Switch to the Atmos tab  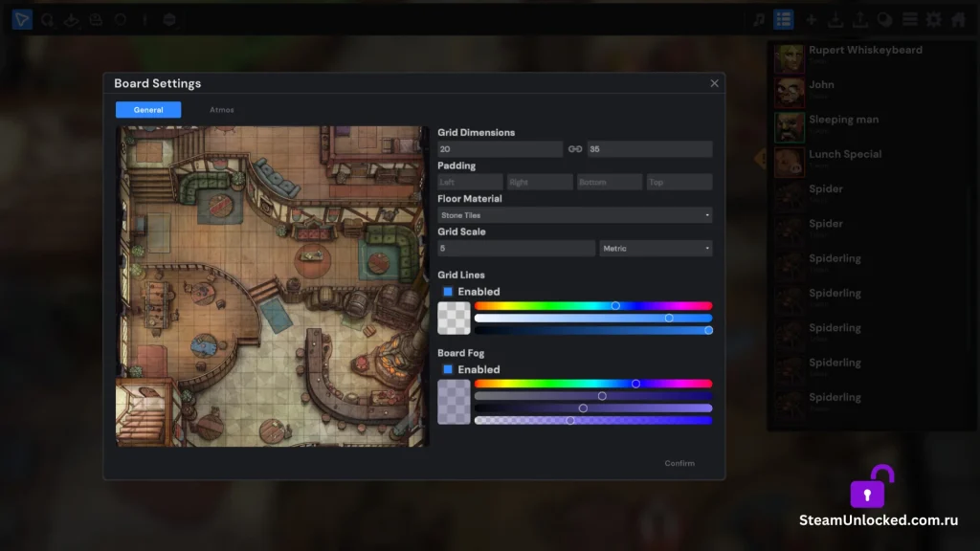point(222,110)
